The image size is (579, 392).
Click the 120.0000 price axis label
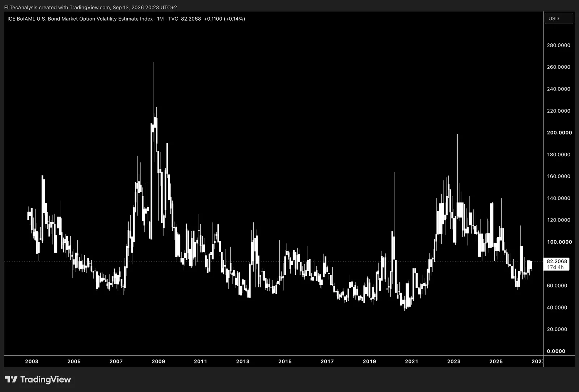[558, 220]
